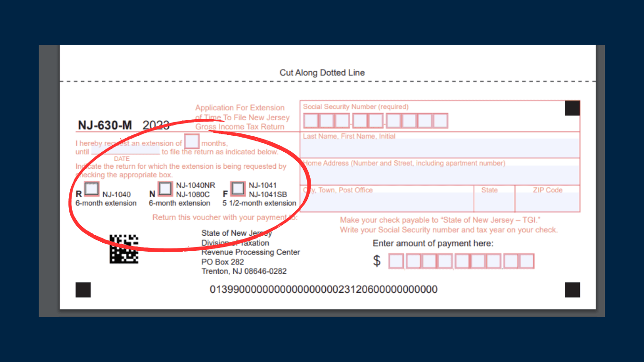Image resolution: width=644 pixels, height=362 pixels.
Task: Check the NJ-1040 box marked R
Action: tap(92, 189)
